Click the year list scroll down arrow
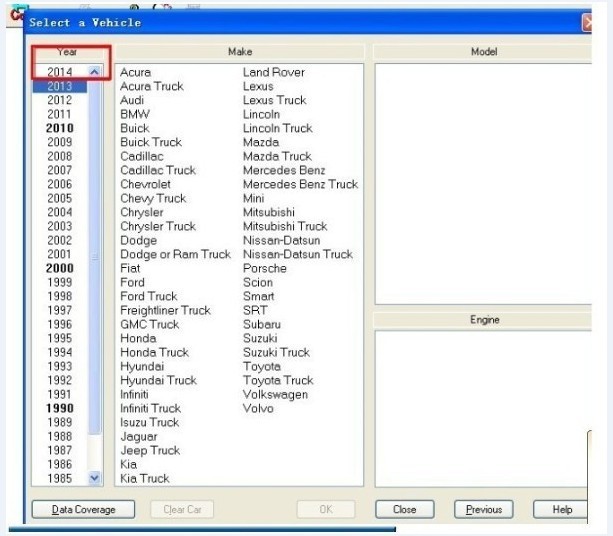The width and height of the screenshot is (613, 536). pyautogui.click(x=94, y=478)
